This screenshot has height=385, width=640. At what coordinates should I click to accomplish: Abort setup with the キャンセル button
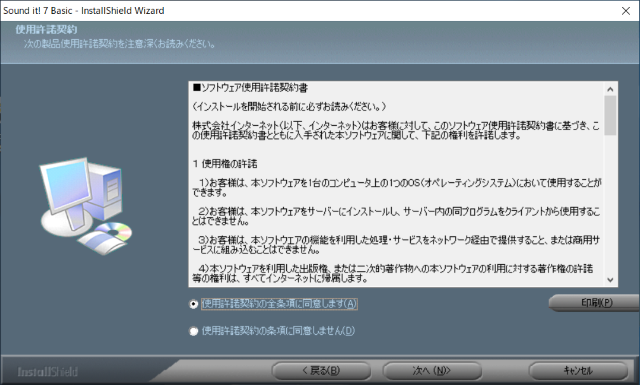578,371
